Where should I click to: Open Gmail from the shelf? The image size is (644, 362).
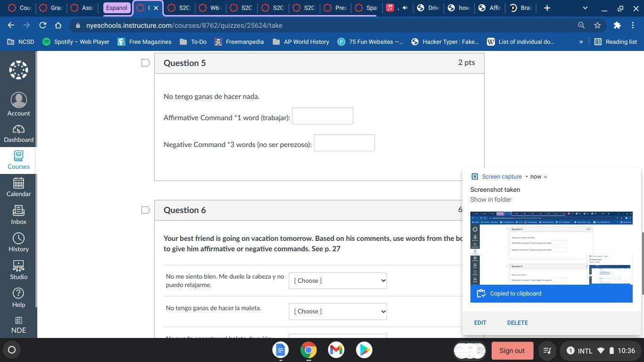click(336, 350)
